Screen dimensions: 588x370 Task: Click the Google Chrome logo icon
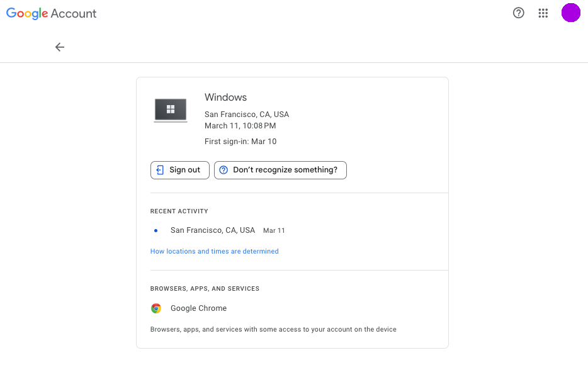click(x=156, y=308)
